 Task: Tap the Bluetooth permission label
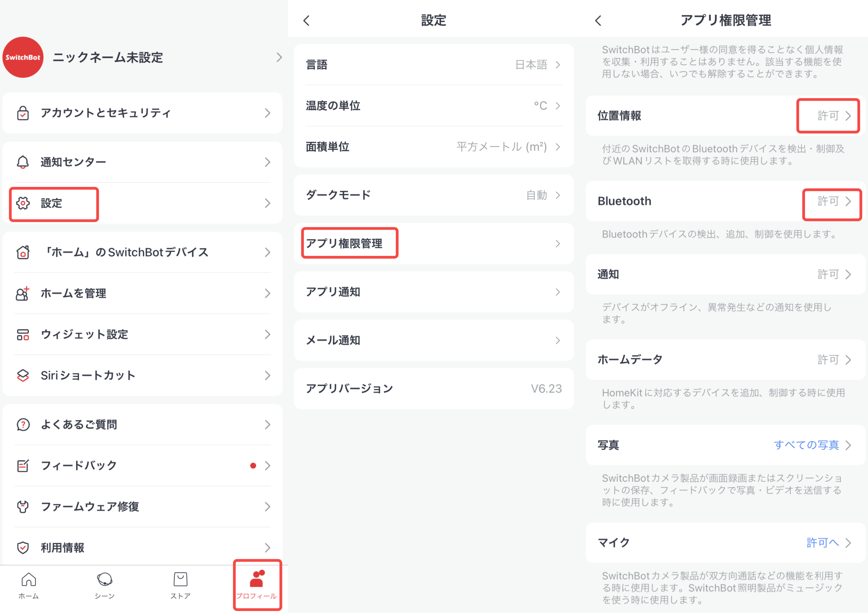(625, 201)
